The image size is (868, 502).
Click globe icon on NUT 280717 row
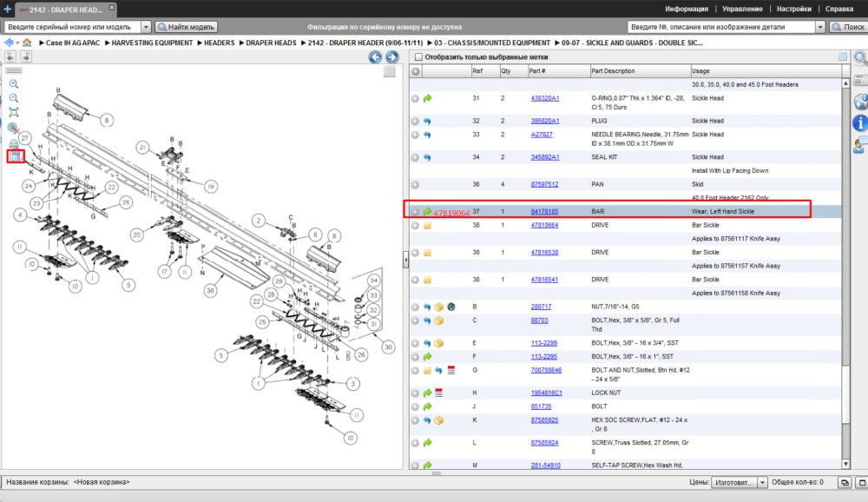(x=451, y=307)
